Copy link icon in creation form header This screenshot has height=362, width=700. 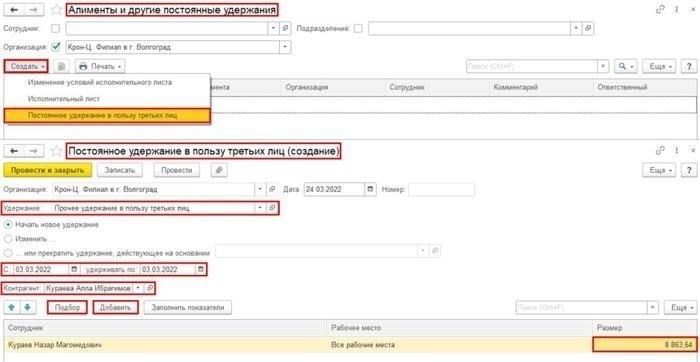tap(660, 151)
